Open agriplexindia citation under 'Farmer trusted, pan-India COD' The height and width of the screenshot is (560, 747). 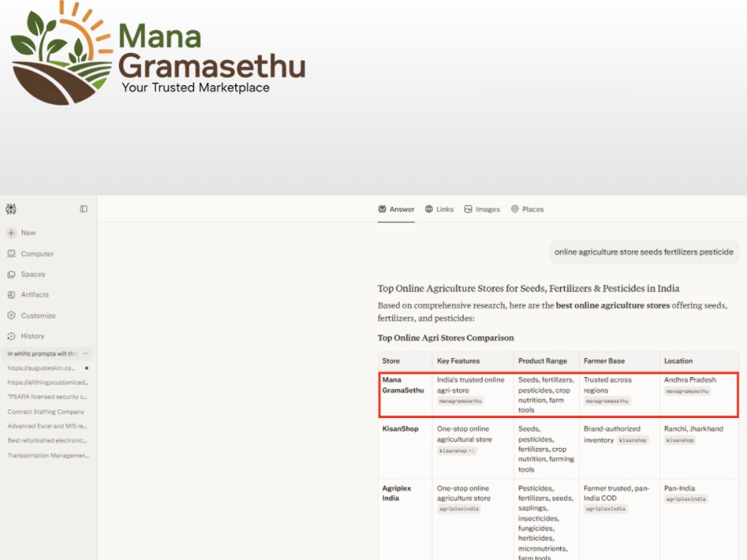pos(606,508)
